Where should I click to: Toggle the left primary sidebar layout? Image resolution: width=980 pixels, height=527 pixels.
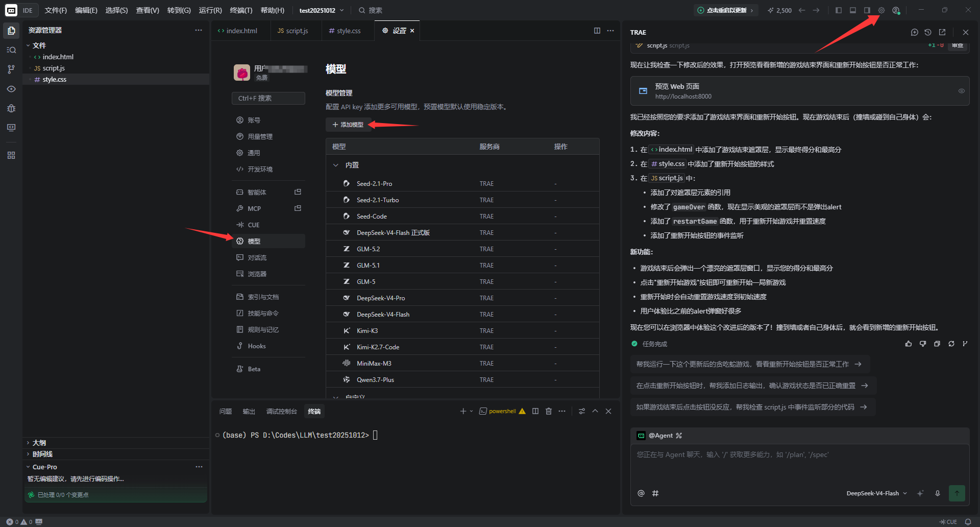(839, 10)
